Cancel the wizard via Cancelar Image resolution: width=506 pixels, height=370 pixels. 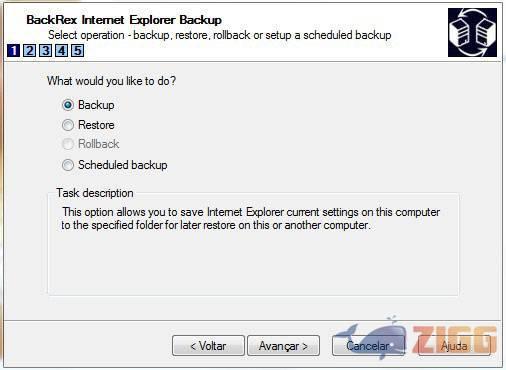(x=368, y=346)
